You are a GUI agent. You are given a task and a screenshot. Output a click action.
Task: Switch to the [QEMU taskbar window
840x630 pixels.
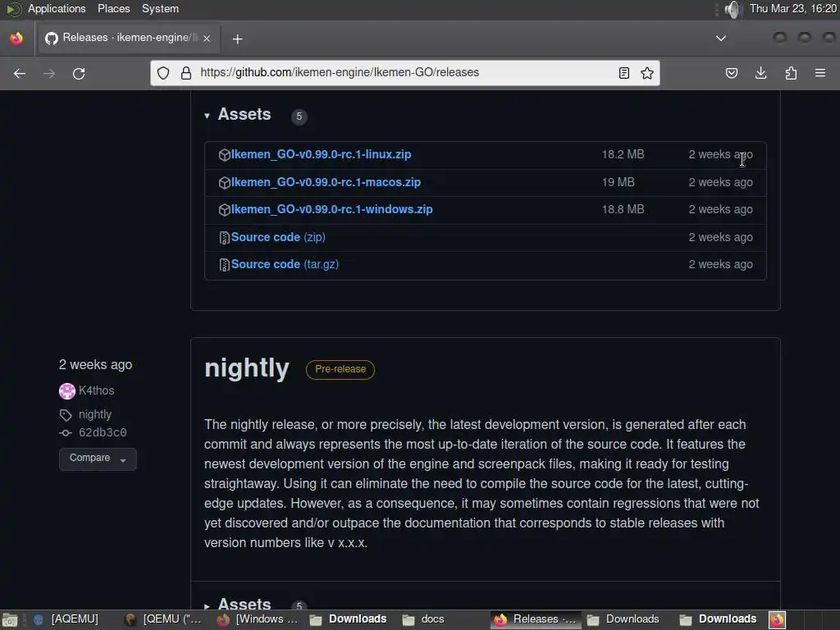point(164,619)
